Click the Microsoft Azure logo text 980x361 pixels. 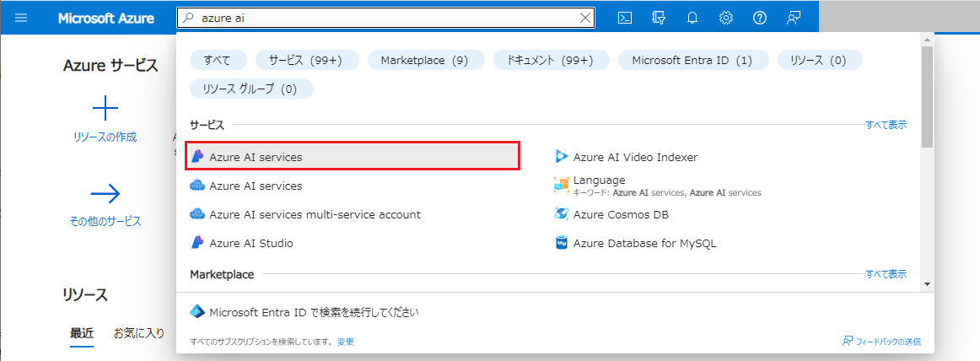[106, 18]
